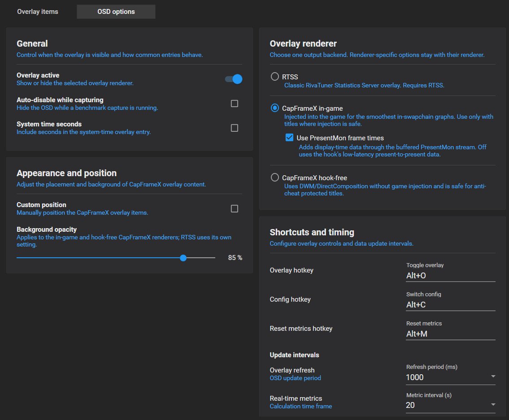Click the Appearance and position heading

tap(66, 173)
